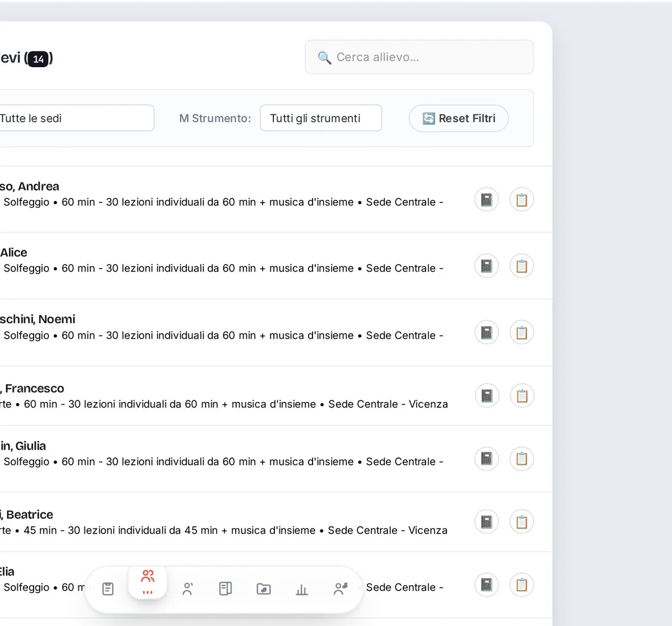Focus the "Cerca allievo..." search field
672x626 pixels.
419,57
